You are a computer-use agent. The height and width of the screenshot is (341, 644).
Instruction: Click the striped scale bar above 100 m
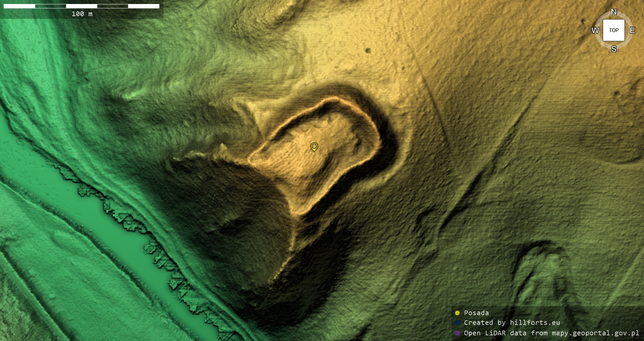coord(81,6)
